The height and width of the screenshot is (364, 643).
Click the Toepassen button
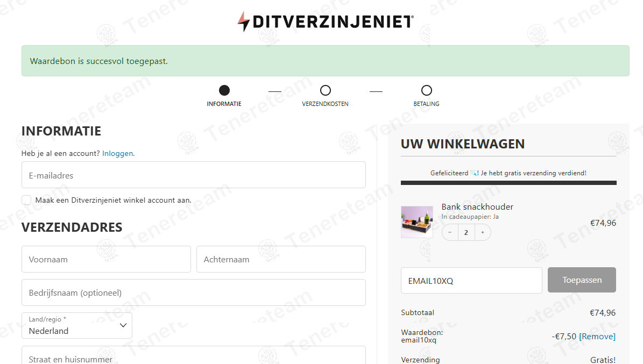[x=582, y=280]
